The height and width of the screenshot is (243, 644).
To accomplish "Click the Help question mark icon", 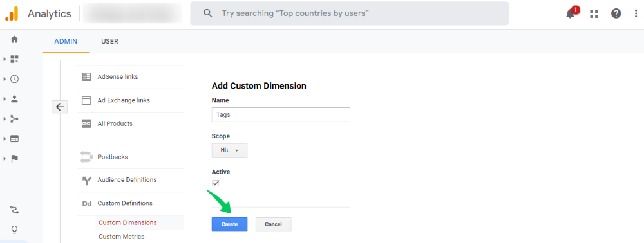I will (x=616, y=14).
